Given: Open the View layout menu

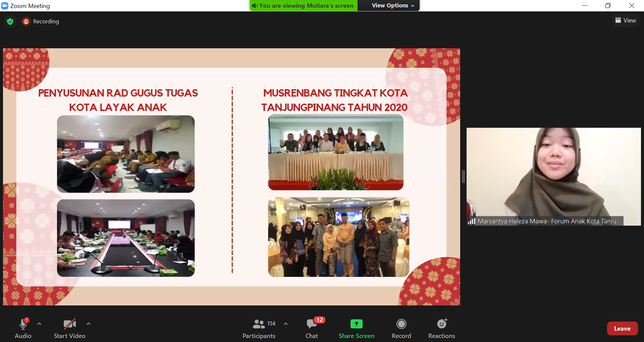Looking at the screenshot, I should click(626, 20).
